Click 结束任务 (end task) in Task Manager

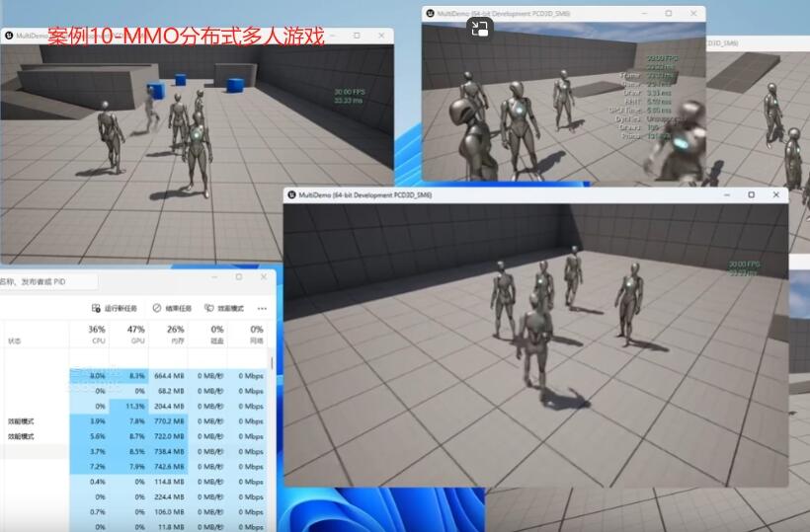[172, 308]
